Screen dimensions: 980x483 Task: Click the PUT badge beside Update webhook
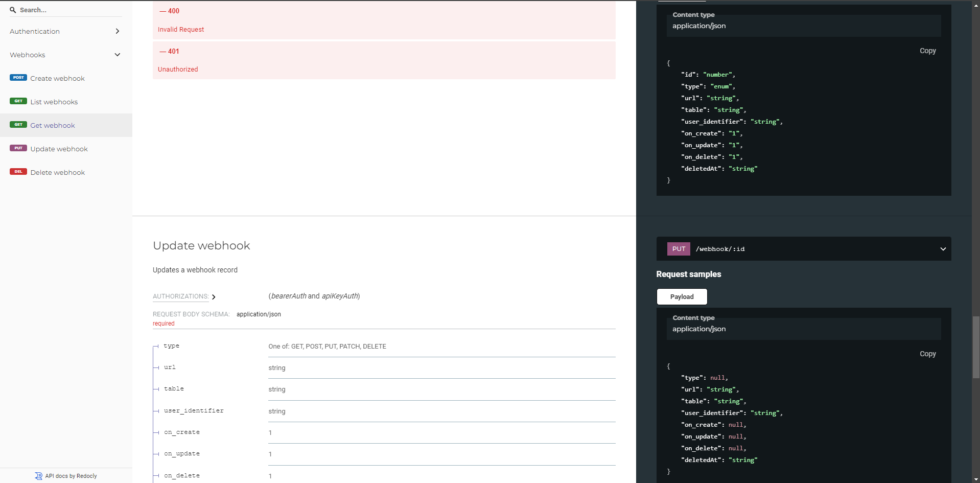pyautogui.click(x=18, y=148)
